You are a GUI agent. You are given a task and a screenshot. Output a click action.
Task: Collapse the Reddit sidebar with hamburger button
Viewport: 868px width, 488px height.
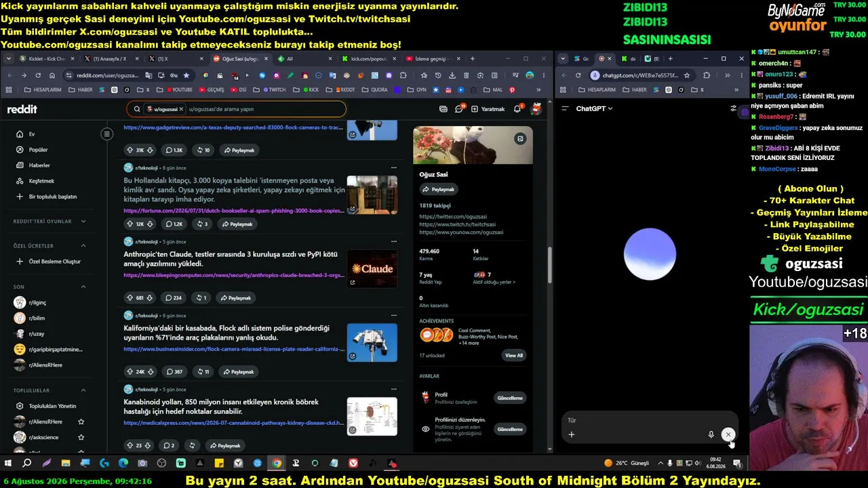pos(106,134)
